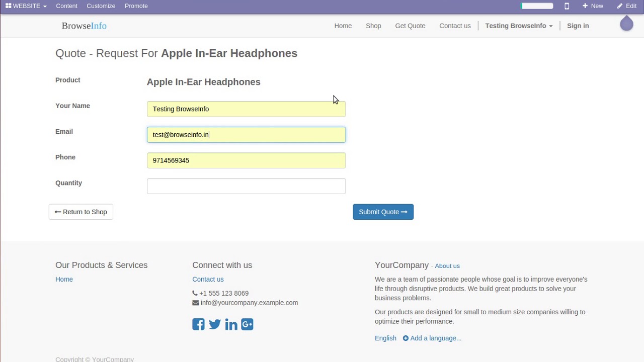644x362 pixels.
Task: Open the Google Plus social icon
Action: (x=247, y=324)
